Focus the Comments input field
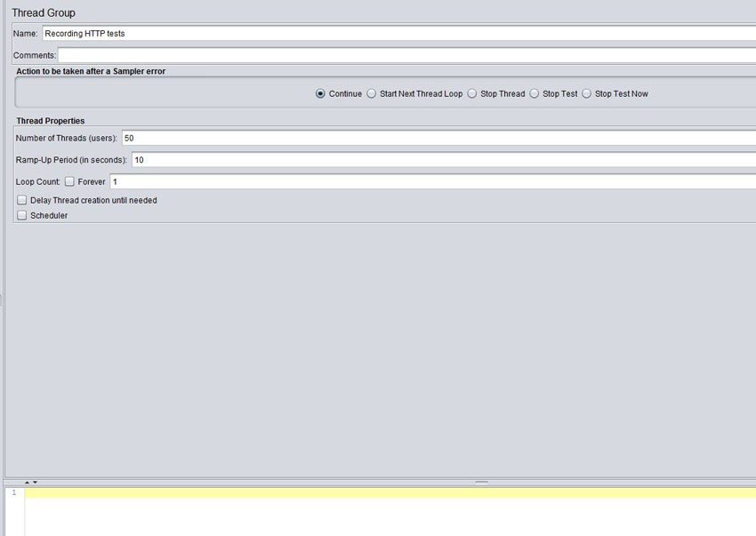Image resolution: width=756 pixels, height=536 pixels. click(x=407, y=55)
